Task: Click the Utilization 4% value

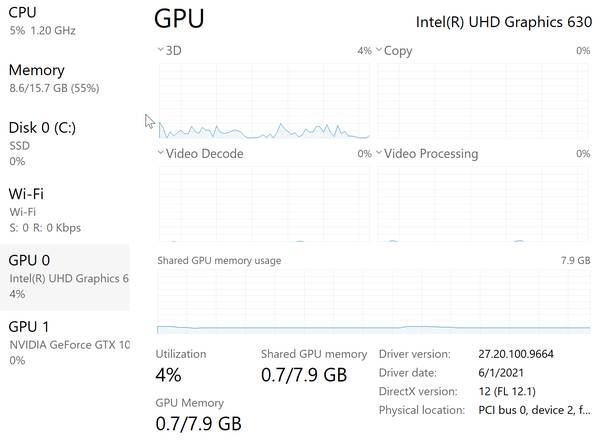Action: (x=169, y=376)
